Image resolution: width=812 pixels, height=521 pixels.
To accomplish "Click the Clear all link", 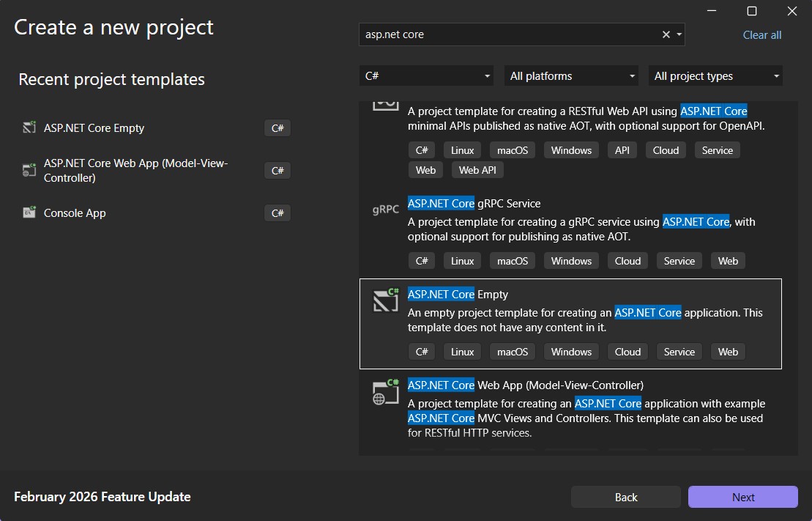I will (761, 34).
